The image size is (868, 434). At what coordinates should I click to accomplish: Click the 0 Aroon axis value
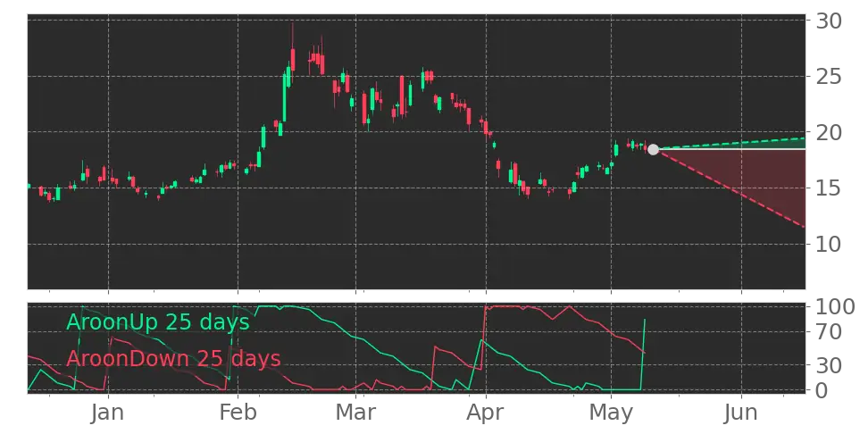(822, 390)
